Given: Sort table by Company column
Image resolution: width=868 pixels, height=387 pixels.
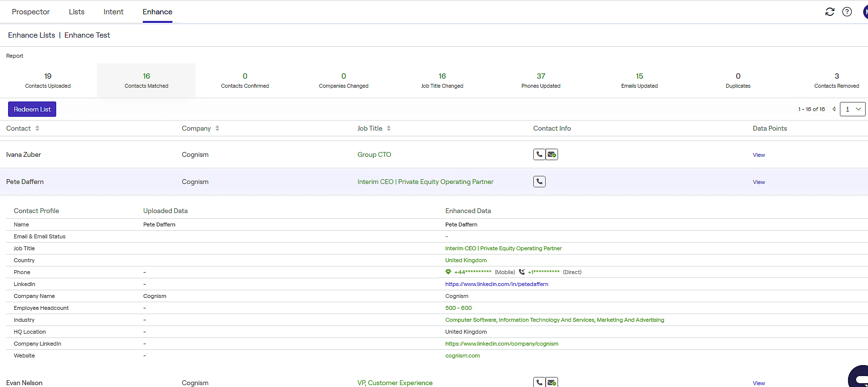Looking at the screenshot, I should (217, 128).
